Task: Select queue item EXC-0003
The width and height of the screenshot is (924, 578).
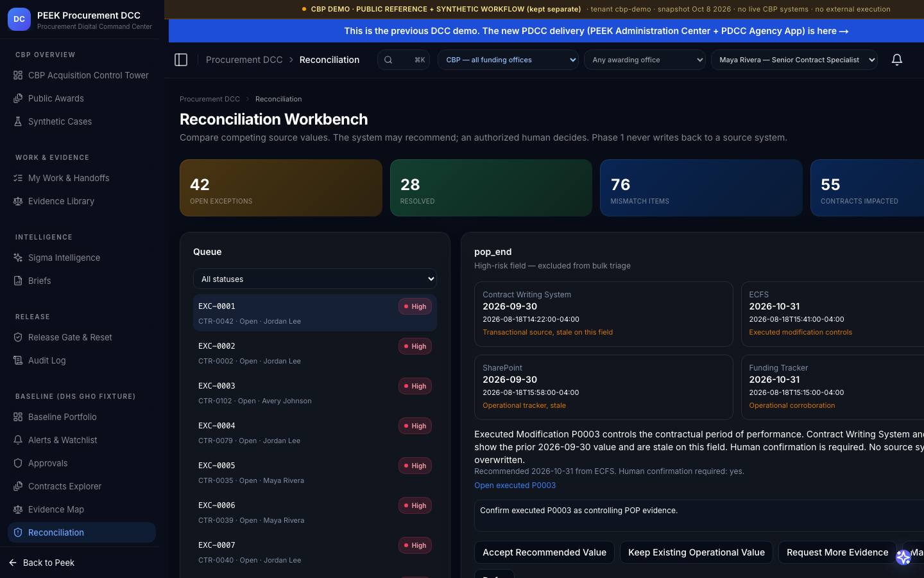Action: click(x=315, y=392)
